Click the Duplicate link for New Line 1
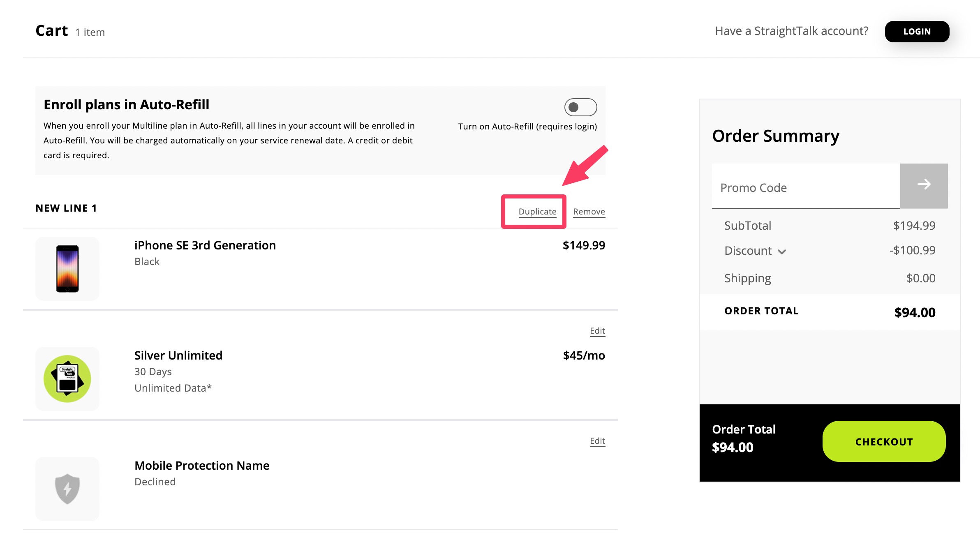 pyautogui.click(x=537, y=212)
